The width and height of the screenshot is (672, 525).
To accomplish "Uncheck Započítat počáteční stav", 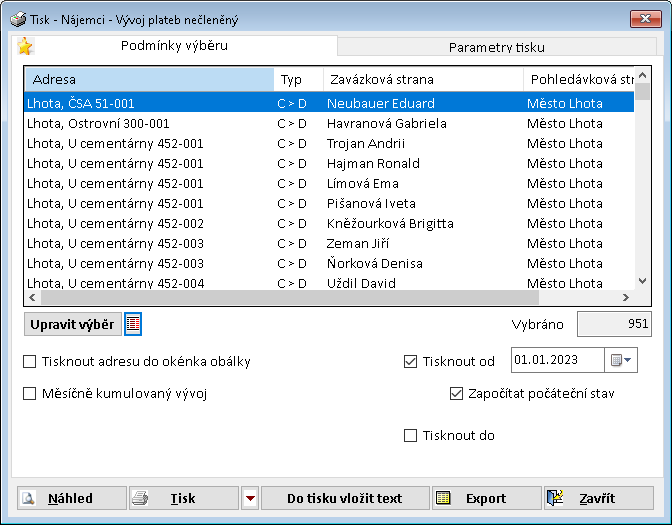I will point(457,394).
